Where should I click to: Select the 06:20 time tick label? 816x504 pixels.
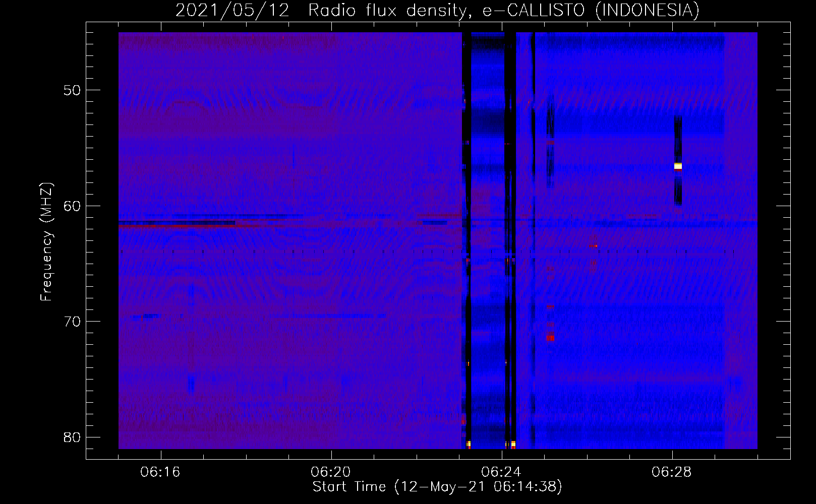tap(331, 472)
